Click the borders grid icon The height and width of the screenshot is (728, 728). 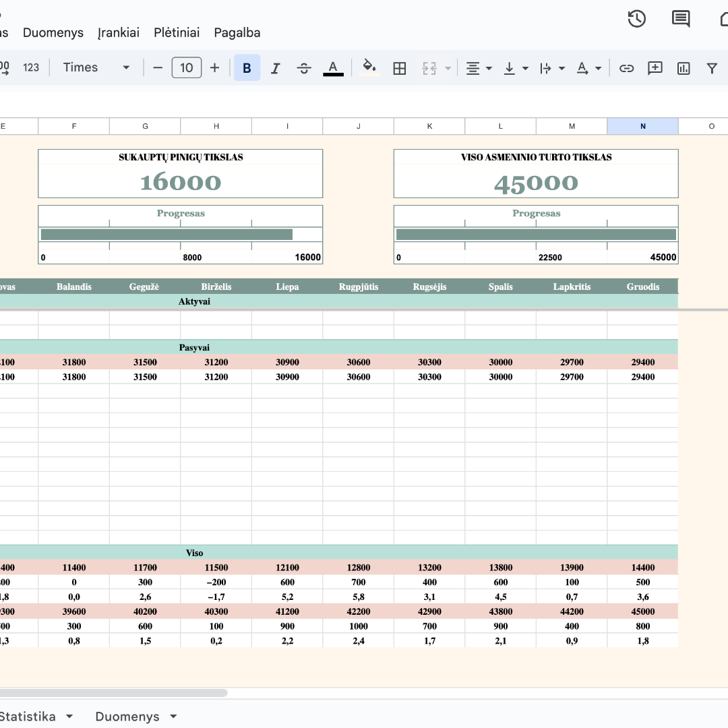[400, 68]
